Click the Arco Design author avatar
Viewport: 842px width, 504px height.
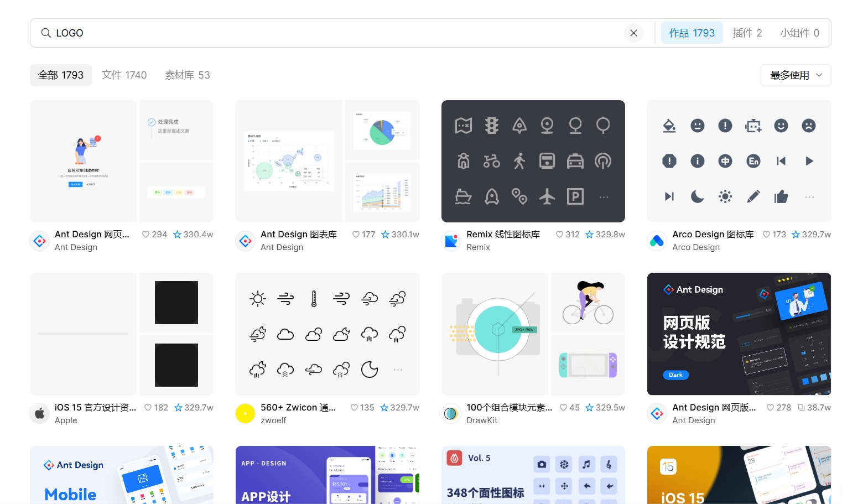[x=657, y=241]
